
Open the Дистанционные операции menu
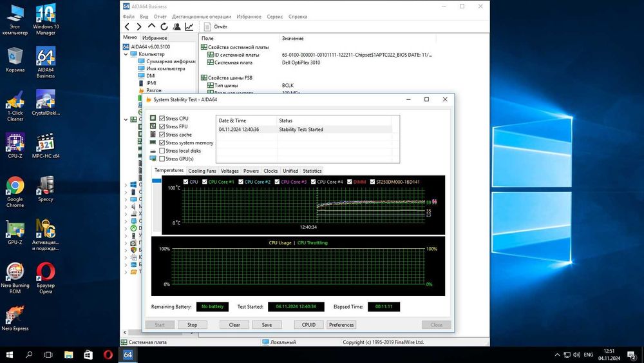201,17
